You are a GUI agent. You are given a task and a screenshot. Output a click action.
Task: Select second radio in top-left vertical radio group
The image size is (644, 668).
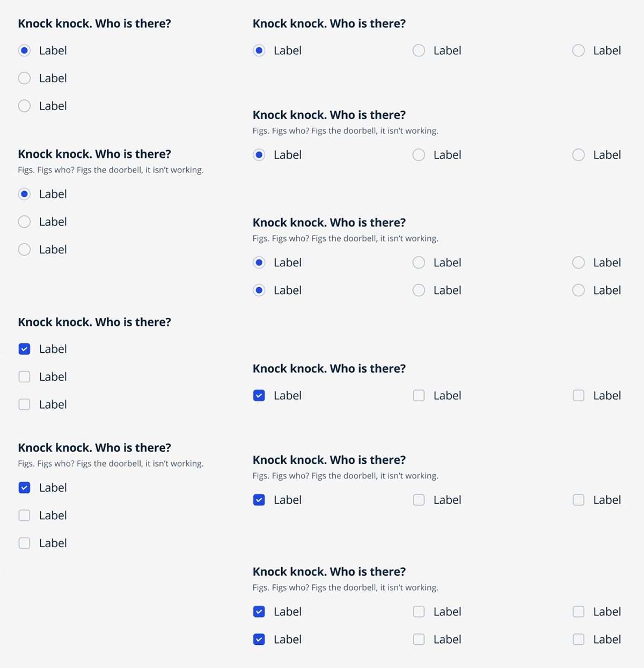click(x=24, y=78)
